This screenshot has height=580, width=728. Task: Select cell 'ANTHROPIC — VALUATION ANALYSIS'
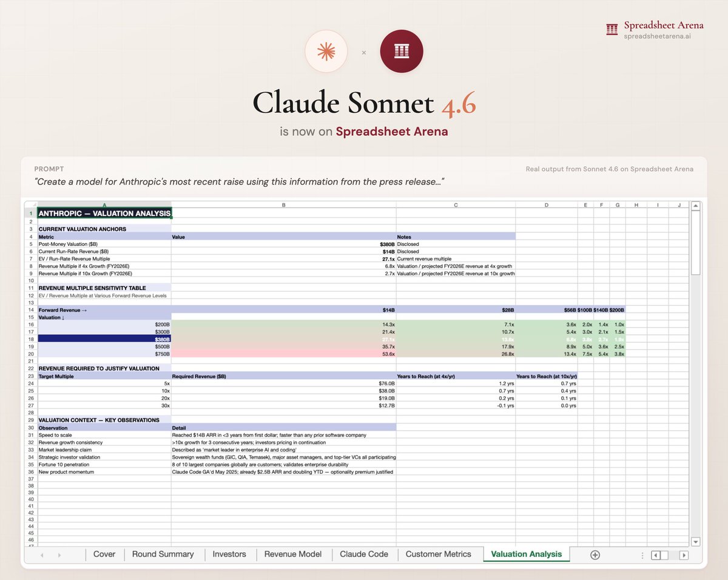point(104,214)
